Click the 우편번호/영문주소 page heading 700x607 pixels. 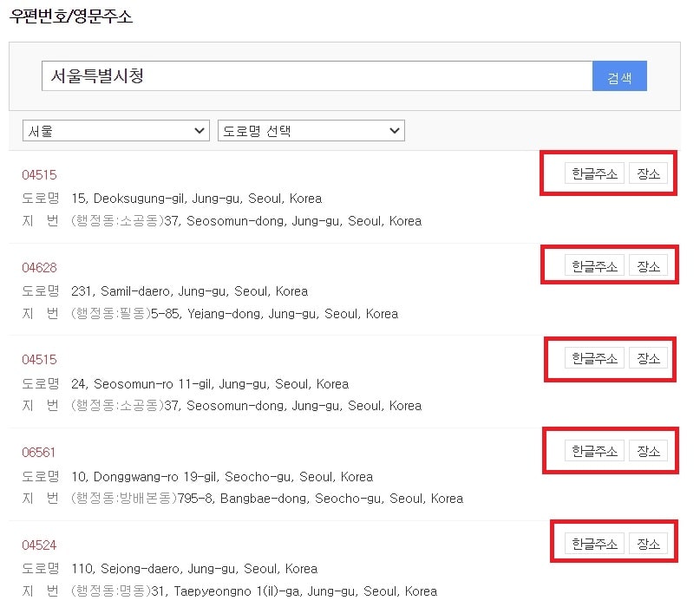(71, 16)
